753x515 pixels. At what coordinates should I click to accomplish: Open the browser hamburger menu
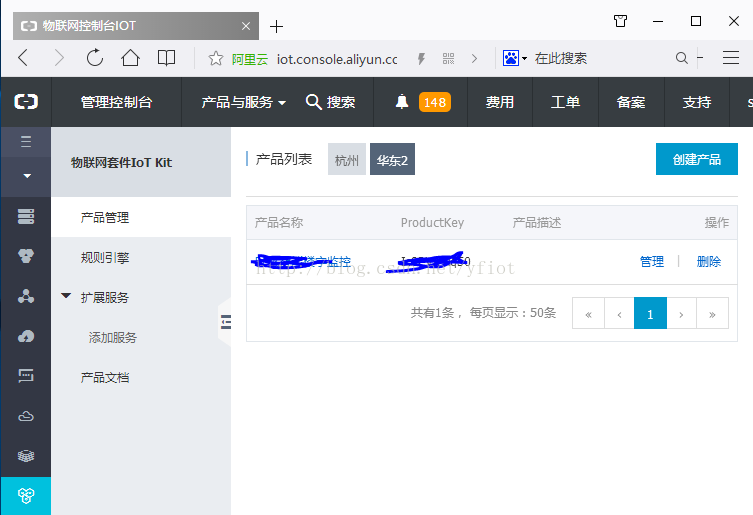click(730, 58)
